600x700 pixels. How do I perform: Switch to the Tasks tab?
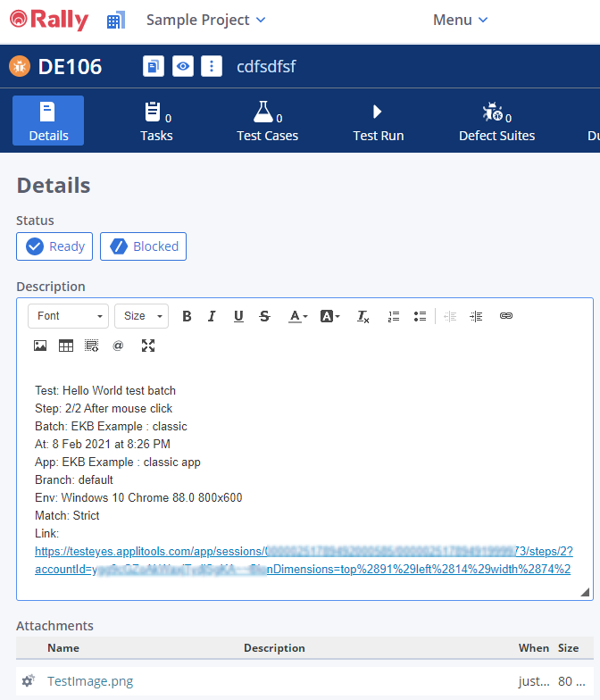click(156, 121)
